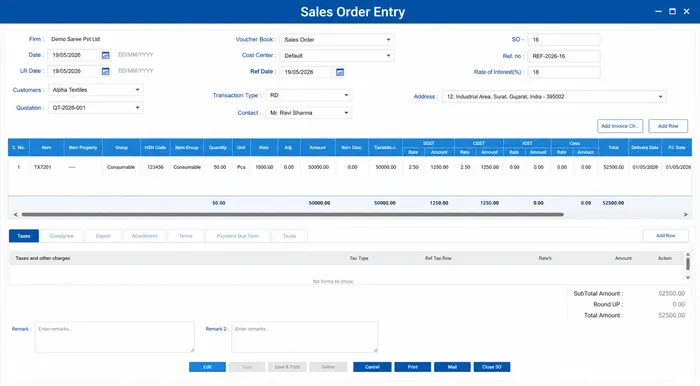The height and width of the screenshot is (386, 700).
Task: Click the Mail button
Action: tap(452, 367)
